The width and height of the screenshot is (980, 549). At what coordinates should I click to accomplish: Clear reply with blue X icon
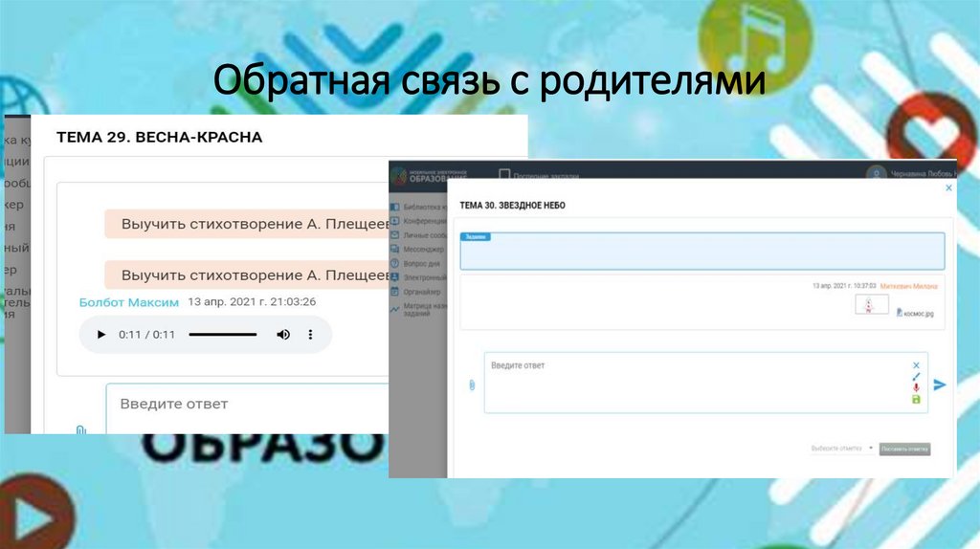click(916, 365)
